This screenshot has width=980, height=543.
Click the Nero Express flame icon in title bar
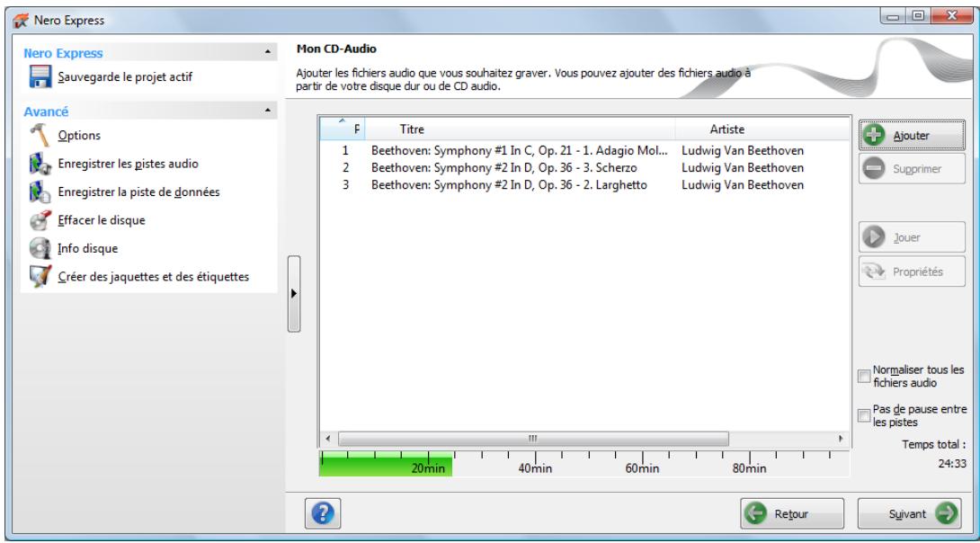point(21,20)
